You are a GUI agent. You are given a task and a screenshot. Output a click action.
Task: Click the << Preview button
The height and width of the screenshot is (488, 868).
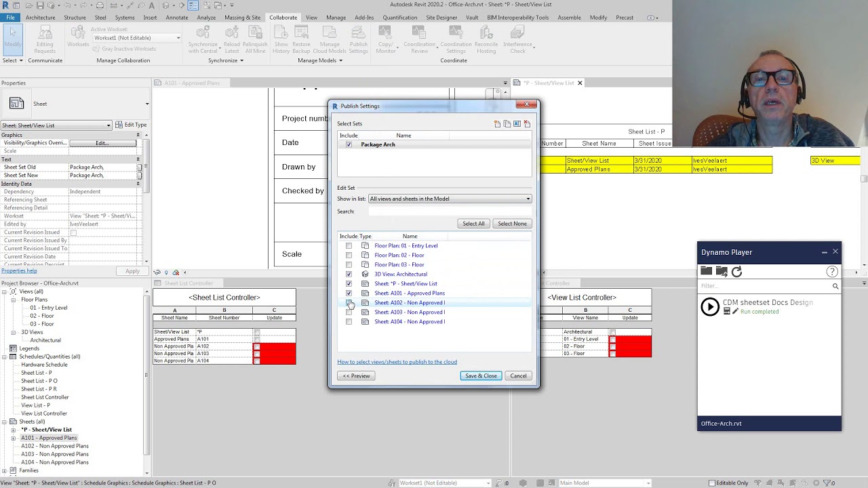[356, 375]
